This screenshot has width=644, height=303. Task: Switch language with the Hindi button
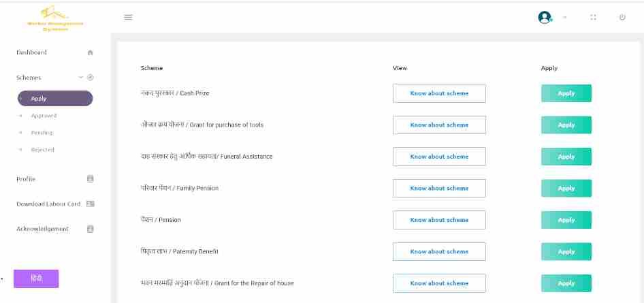click(x=36, y=278)
